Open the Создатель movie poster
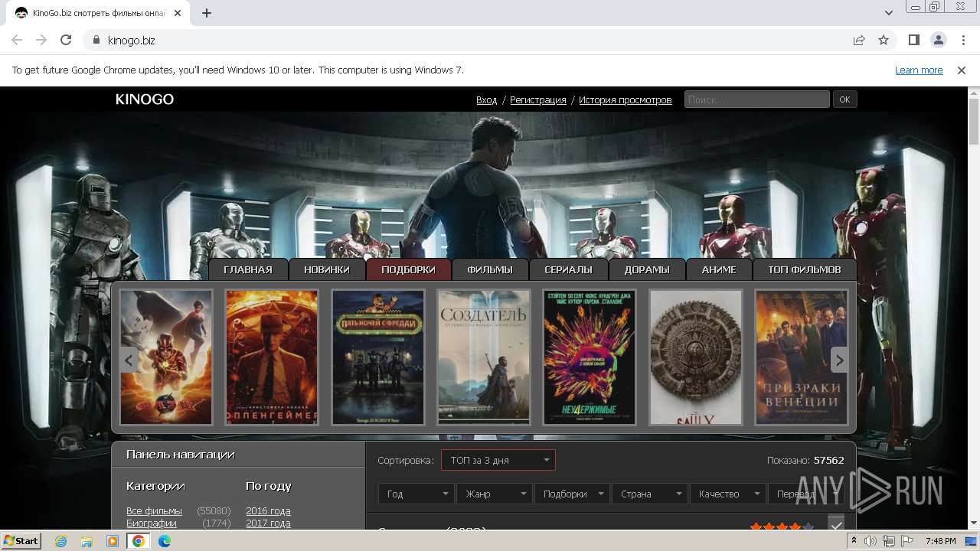 [484, 357]
